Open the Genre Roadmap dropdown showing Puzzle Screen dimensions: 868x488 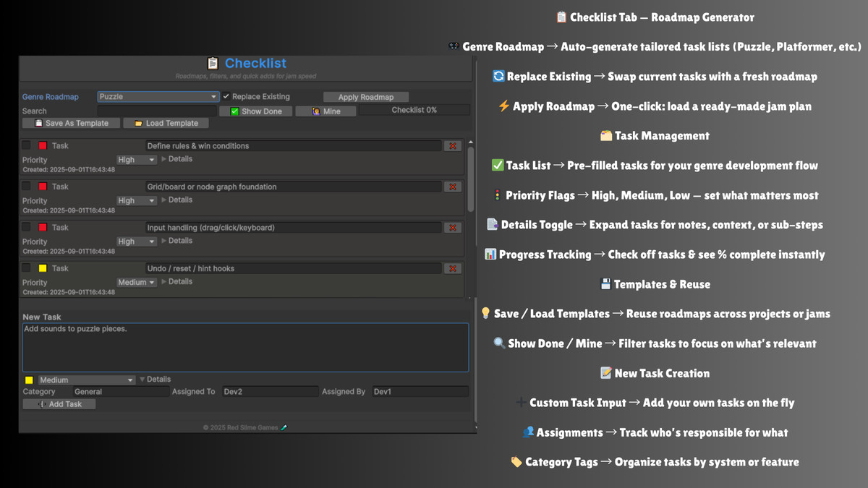tap(158, 97)
